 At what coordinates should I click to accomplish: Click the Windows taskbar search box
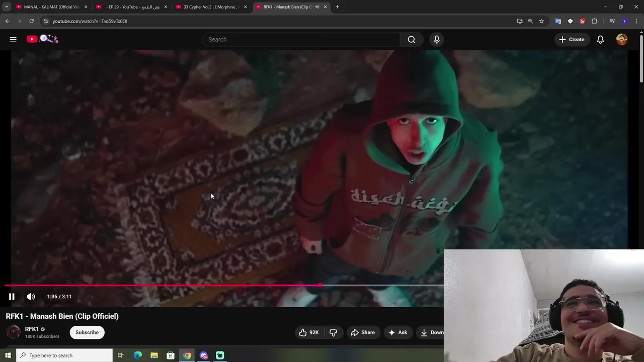(64, 355)
